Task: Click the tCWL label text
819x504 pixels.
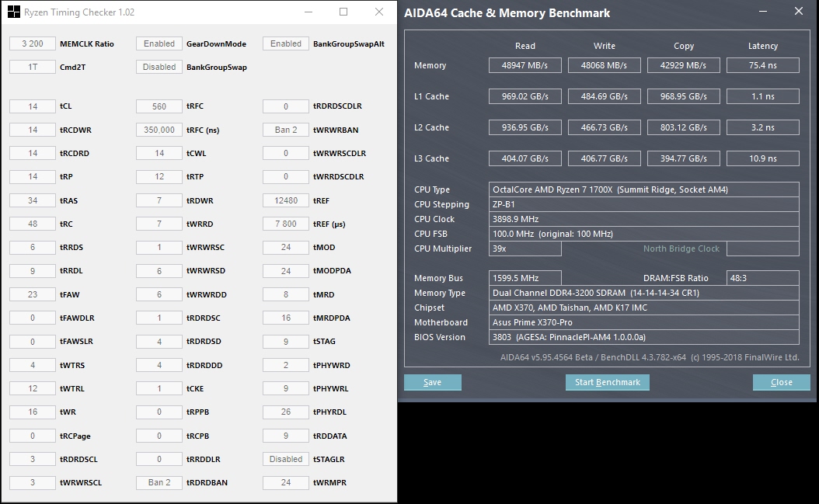Action: tap(197, 154)
